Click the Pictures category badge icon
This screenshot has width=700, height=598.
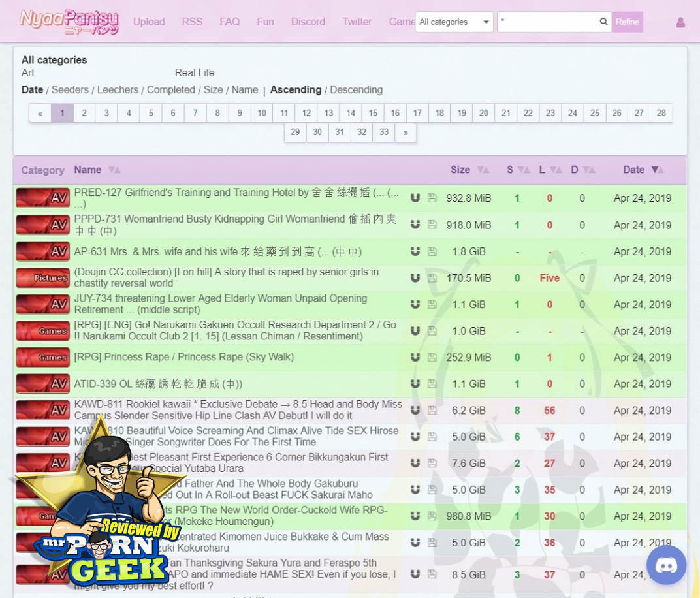[x=43, y=278]
